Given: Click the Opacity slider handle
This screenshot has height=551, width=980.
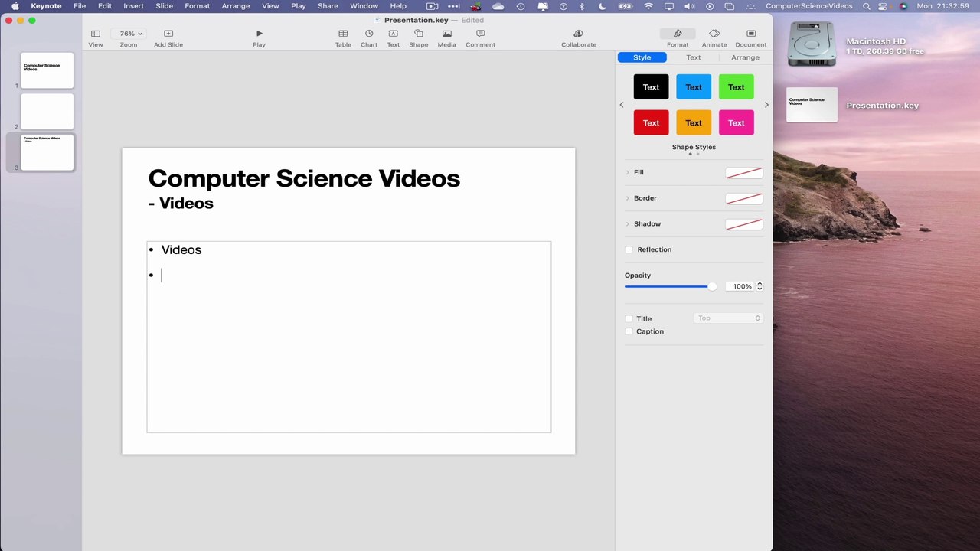Looking at the screenshot, I should (712, 286).
